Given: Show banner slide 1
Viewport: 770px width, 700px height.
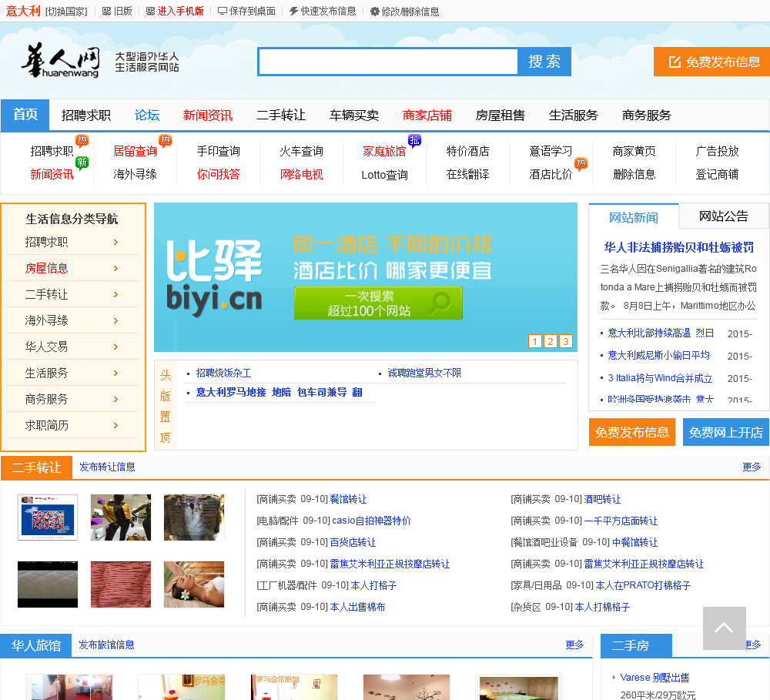Looking at the screenshot, I should [535, 341].
